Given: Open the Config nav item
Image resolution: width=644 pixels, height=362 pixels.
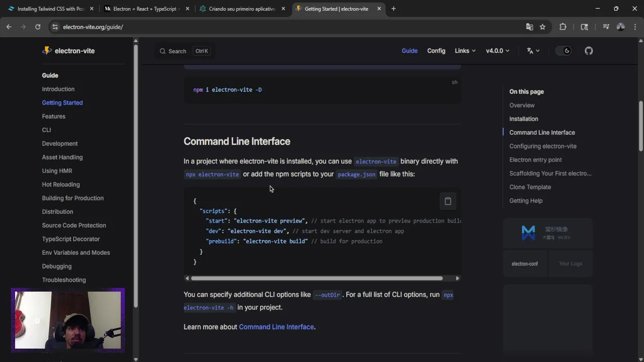Looking at the screenshot, I should [436, 51].
